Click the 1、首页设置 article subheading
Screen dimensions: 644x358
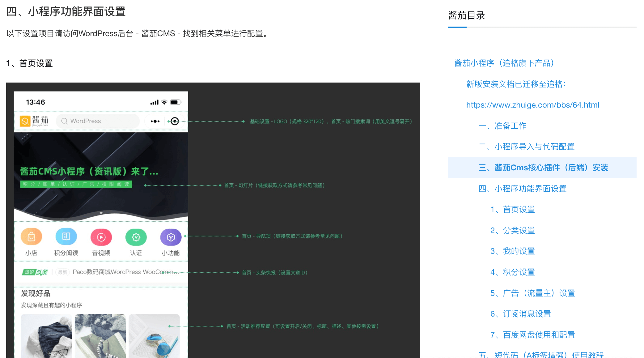pyautogui.click(x=29, y=63)
